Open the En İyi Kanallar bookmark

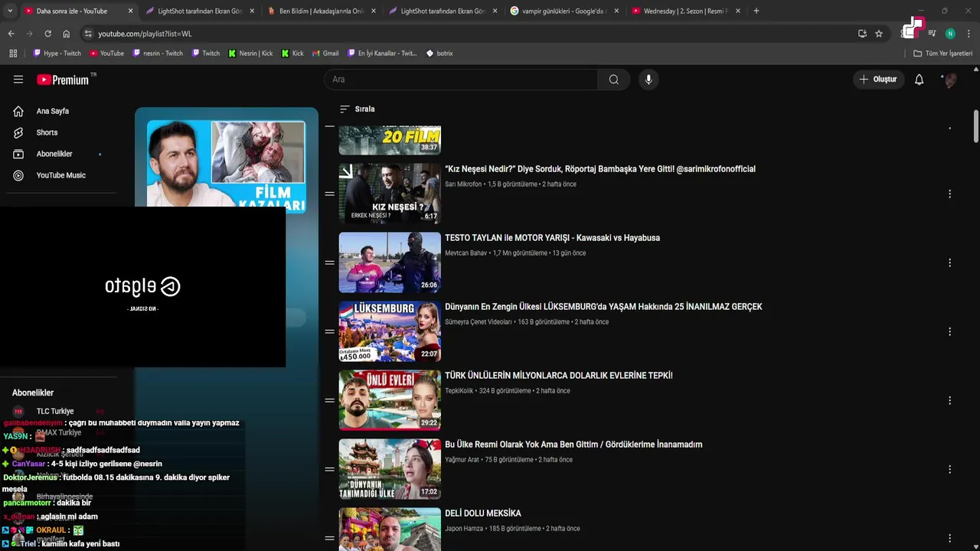[382, 54]
